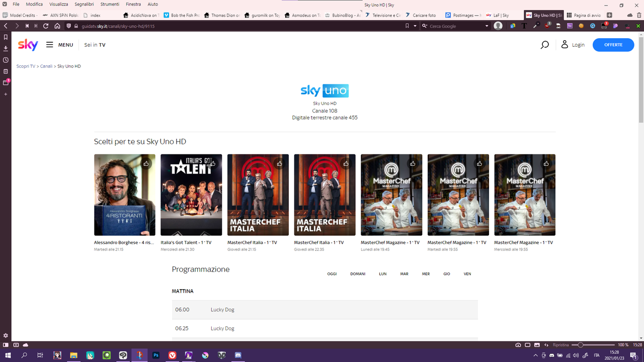
Task: Like MasterChef Italia card airing 22.35
Action: [346, 163]
